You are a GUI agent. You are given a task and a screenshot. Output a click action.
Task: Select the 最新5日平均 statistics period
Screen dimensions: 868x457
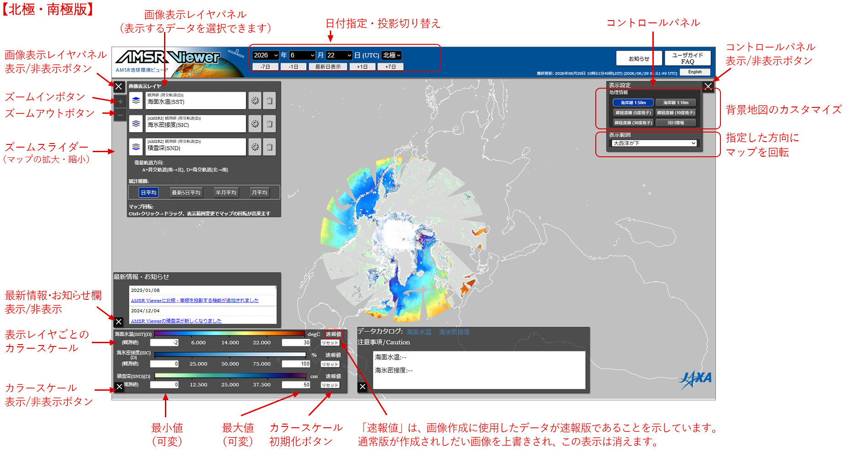pos(186,192)
